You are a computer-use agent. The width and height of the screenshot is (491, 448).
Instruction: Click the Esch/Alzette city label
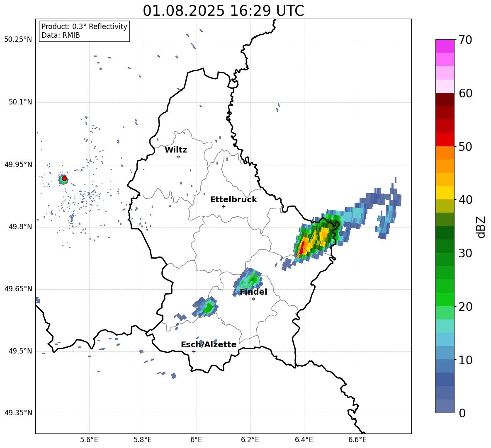[209, 344]
